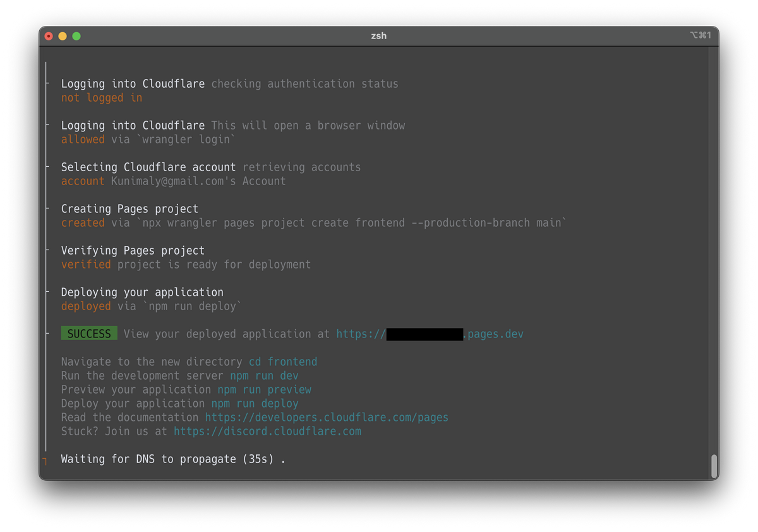
Task: Click the 'npm run dev' command
Action: 264,376
